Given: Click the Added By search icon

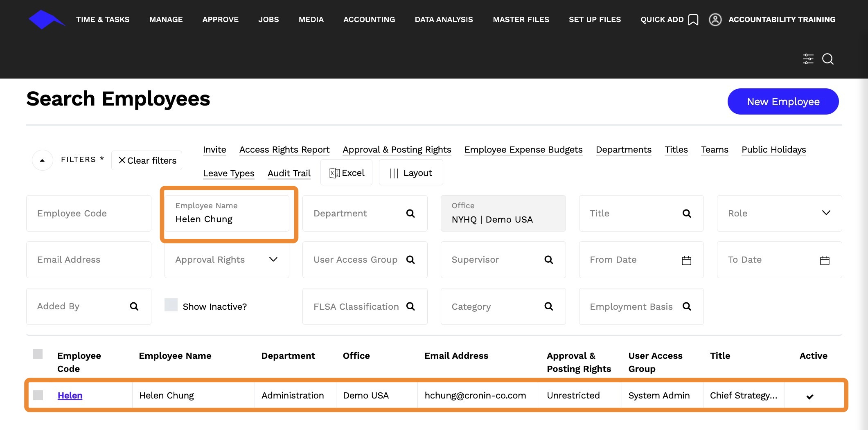Looking at the screenshot, I should click(134, 306).
